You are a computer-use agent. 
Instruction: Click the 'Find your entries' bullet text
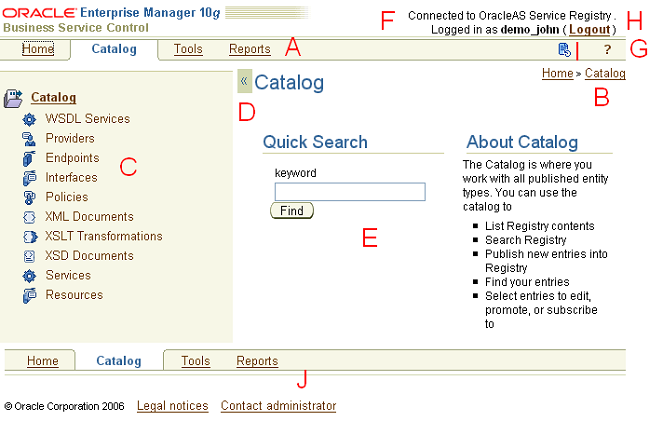(527, 282)
